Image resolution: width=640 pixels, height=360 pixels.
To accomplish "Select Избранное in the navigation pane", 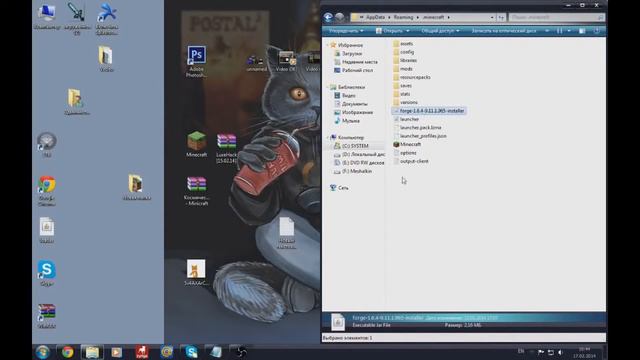I will pyautogui.click(x=350, y=45).
